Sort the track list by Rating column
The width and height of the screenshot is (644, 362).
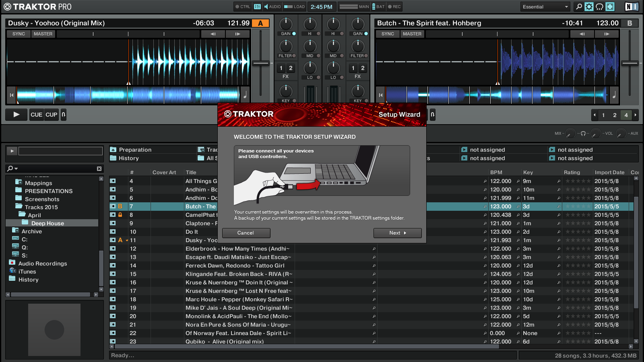tap(572, 172)
